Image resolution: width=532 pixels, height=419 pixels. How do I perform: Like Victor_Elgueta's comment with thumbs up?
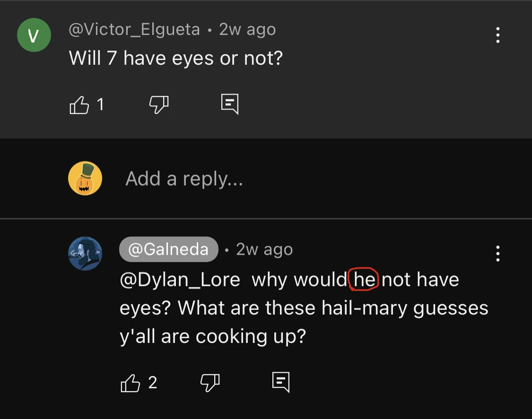click(x=79, y=105)
